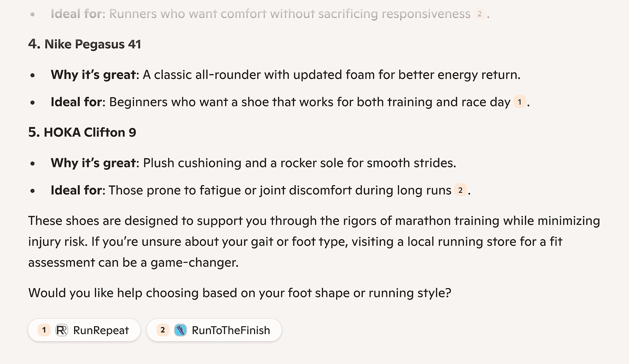Click "Ideal for" label under HOKA Clifton

(x=77, y=190)
